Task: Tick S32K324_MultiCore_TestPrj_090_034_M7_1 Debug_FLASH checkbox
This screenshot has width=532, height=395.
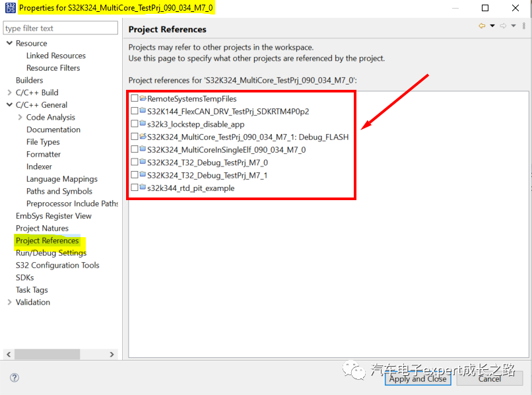Action: pos(135,136)
